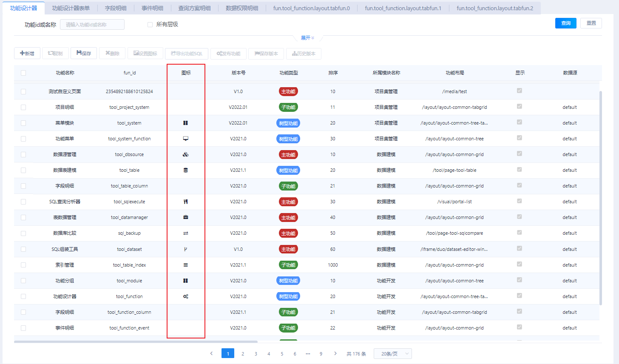The height and width of the screenshot is (364, 619).
Task: Open the 查询方案明细 tab
Action: (194, 8)
